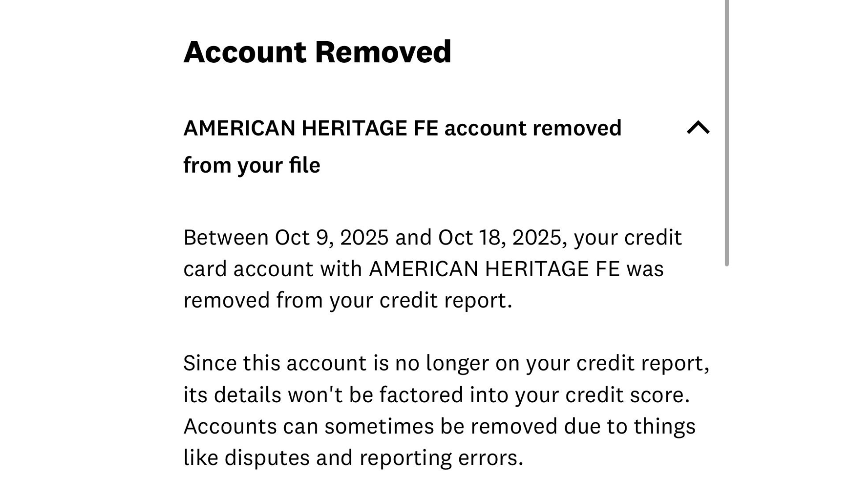This screenshot has height=488, width=868.
Task: Click the 'disputes and reporting errors' text
Action: click(x=373, y=458)
